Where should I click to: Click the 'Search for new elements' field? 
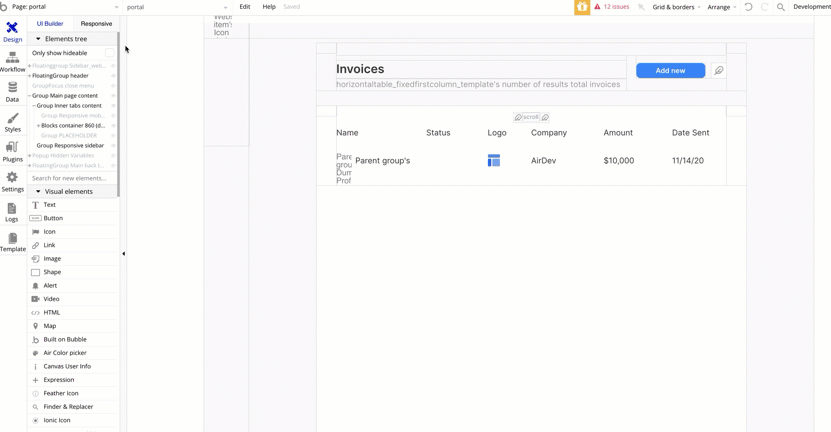pyautogui.click(x=72, y=178)
